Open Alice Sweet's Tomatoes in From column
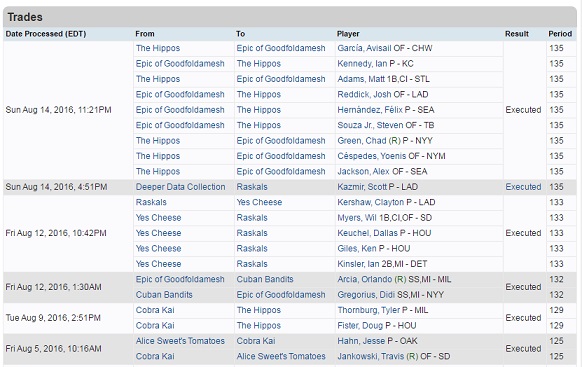Screen dimensions: 582x367 point(180,341)
